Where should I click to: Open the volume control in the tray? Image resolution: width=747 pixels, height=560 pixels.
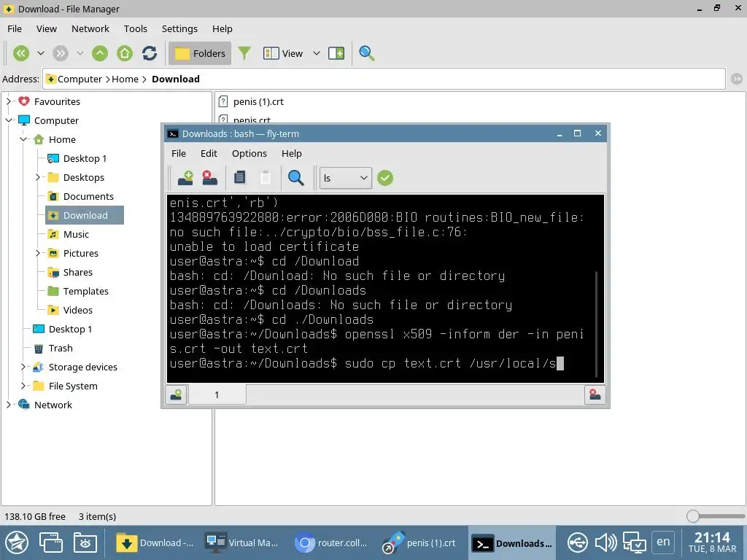[605, 542]
